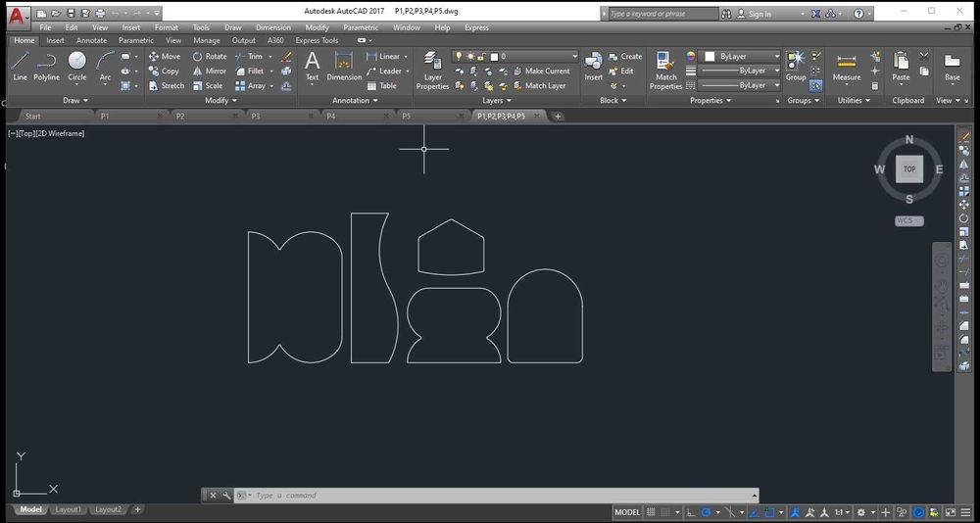Select the Line draw tool
This screenshot has height=523, width=980.
(20, 67)
